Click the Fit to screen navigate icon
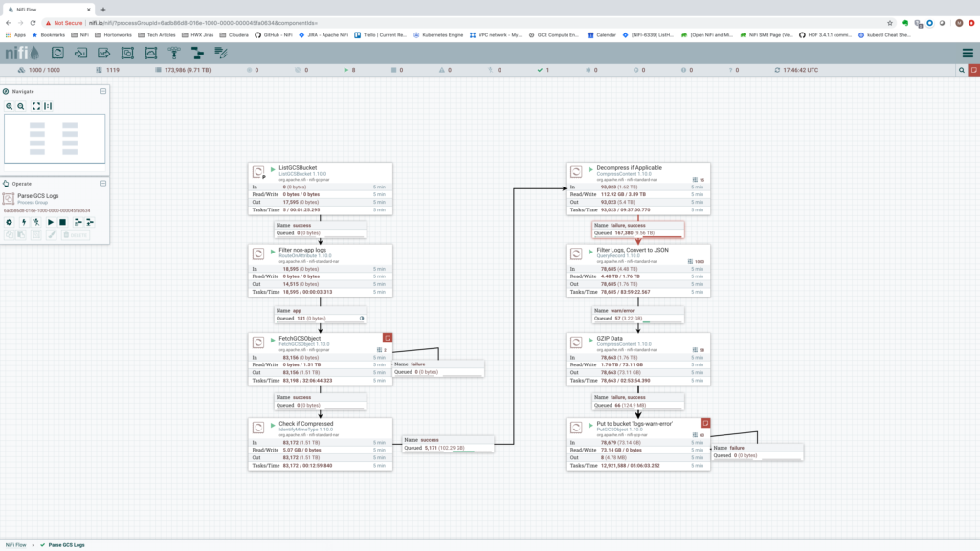980x551 pixels. coord(36,106)
